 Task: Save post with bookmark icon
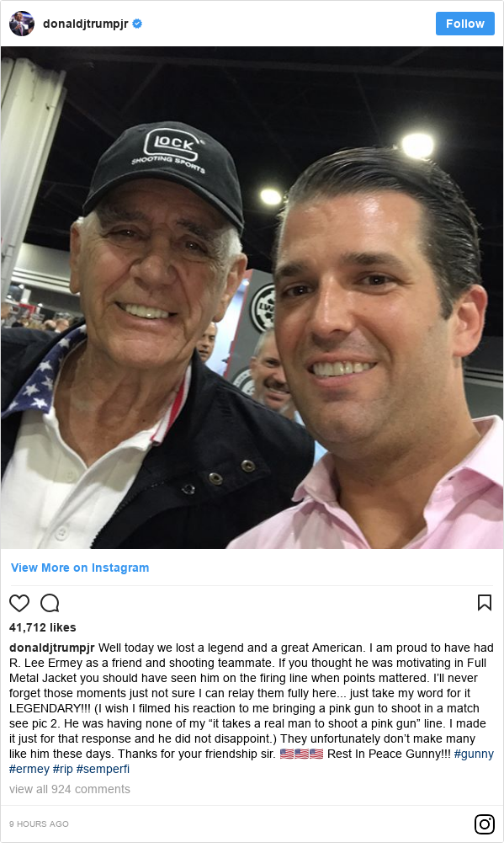pos(485,602)
